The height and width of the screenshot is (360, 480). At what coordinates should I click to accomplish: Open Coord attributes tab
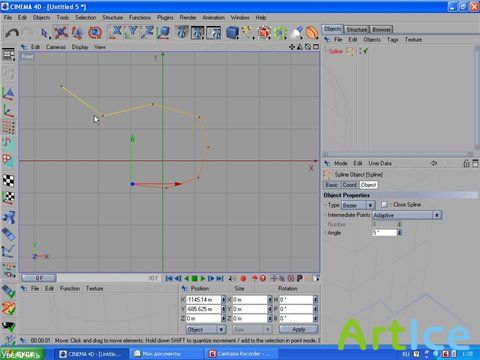350,185
